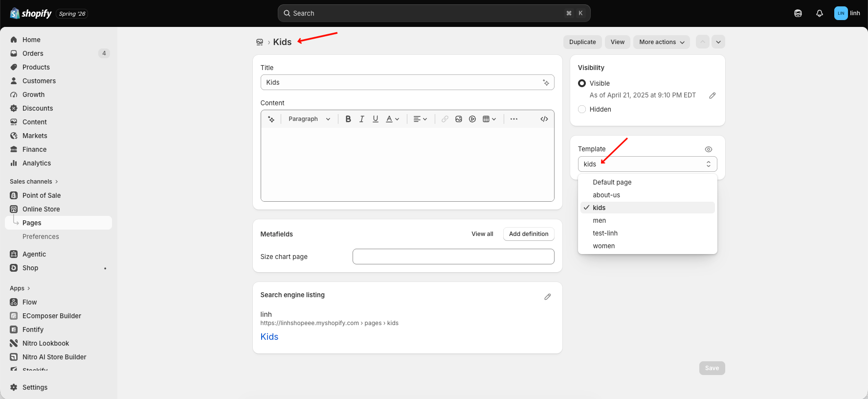Click the Duplicate button

582,42
